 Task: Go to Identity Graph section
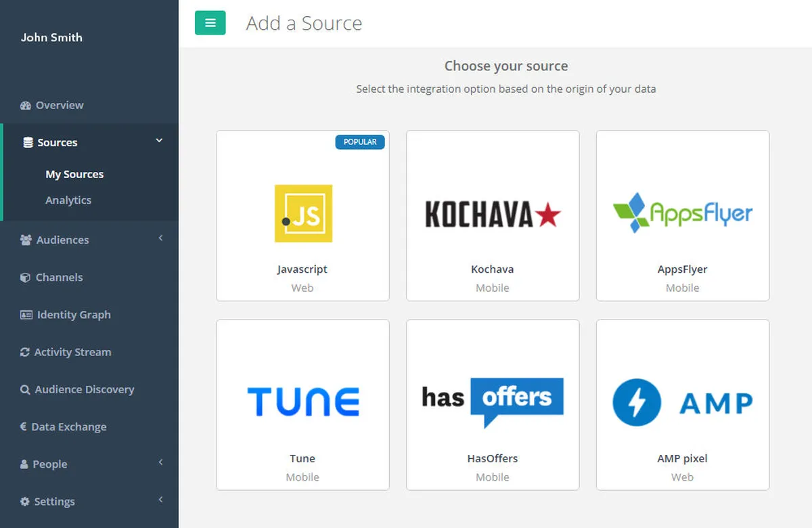tap(74, 315)
